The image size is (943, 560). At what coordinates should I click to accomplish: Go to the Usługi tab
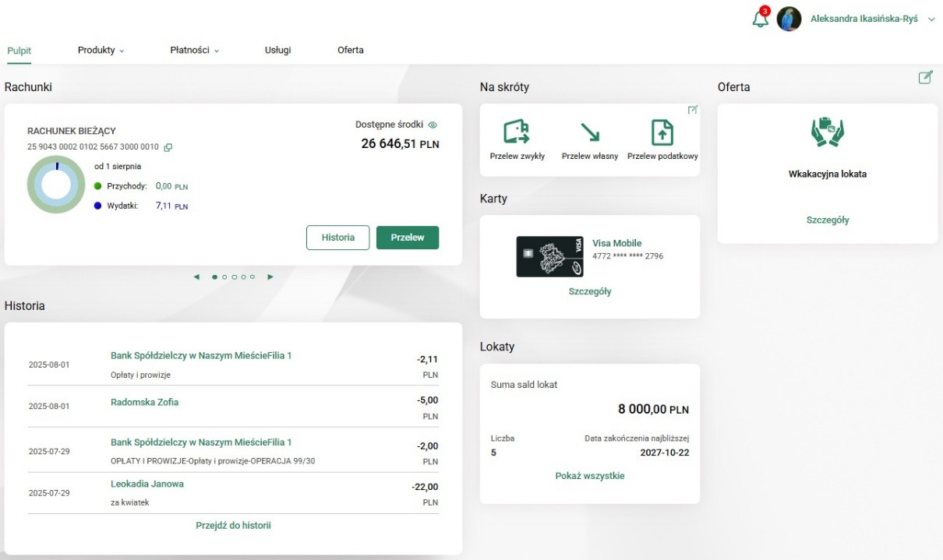click(277, 51)
